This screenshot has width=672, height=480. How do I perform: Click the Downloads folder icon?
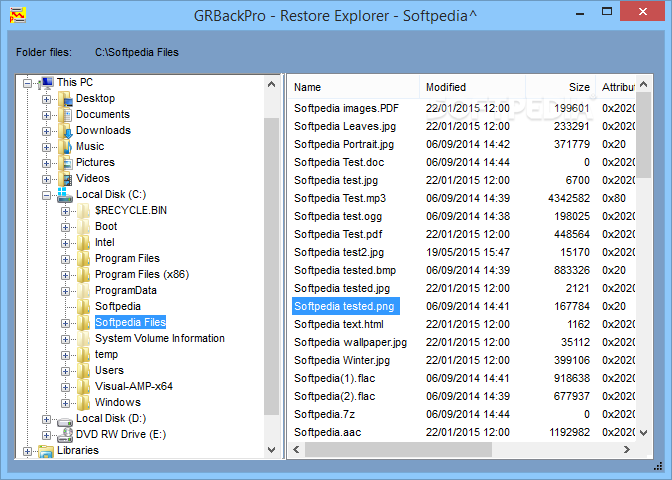pyautogui.click(x=65, y=131)
